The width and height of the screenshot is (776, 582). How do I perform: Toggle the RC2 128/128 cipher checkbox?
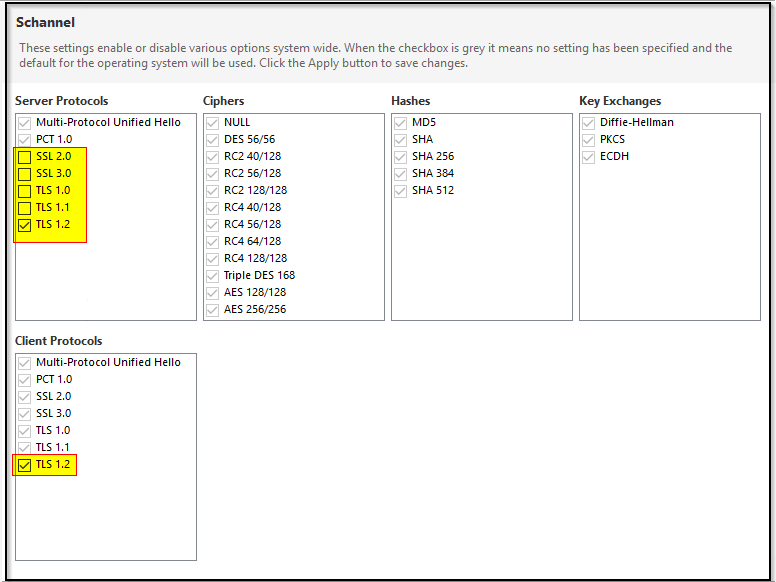point(212,191)
